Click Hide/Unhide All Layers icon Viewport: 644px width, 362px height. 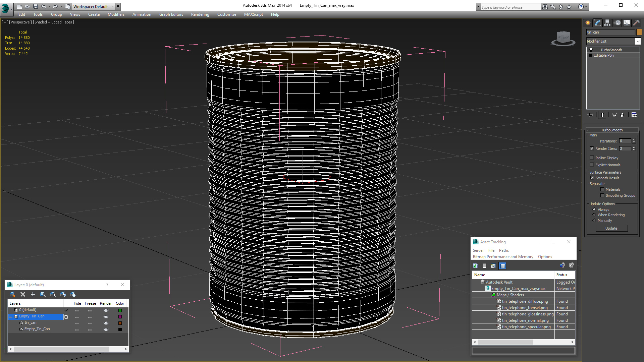tap(63, 294)
